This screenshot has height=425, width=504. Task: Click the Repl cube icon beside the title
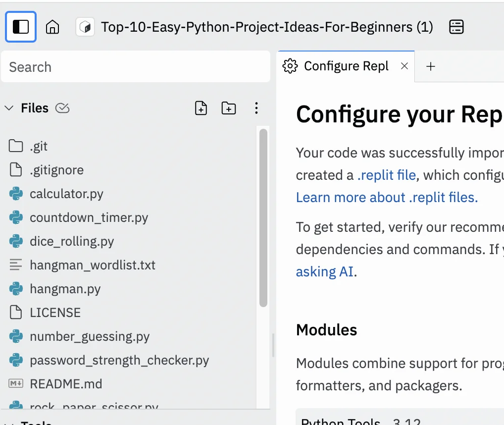(85, 27)
